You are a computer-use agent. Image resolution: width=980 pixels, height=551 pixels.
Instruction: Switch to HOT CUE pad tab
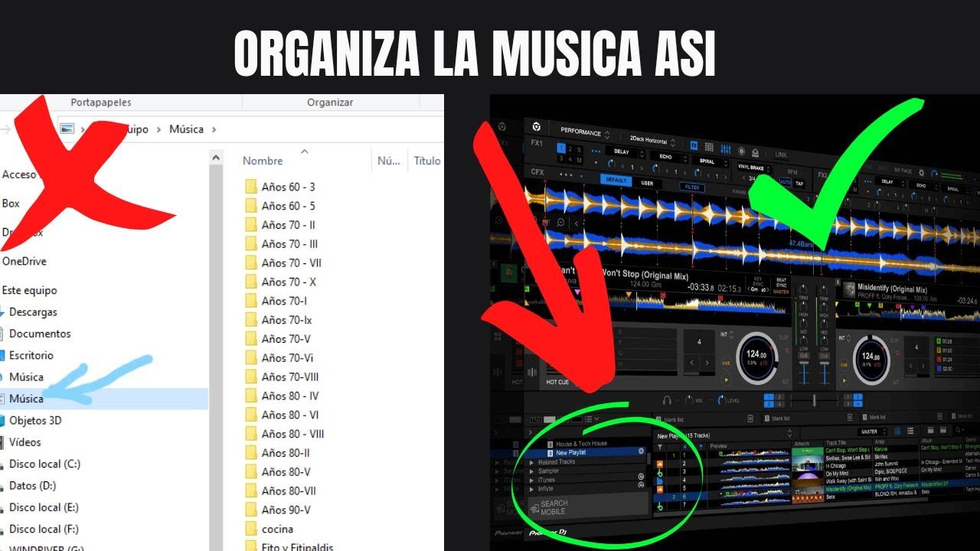coord(557,381)
